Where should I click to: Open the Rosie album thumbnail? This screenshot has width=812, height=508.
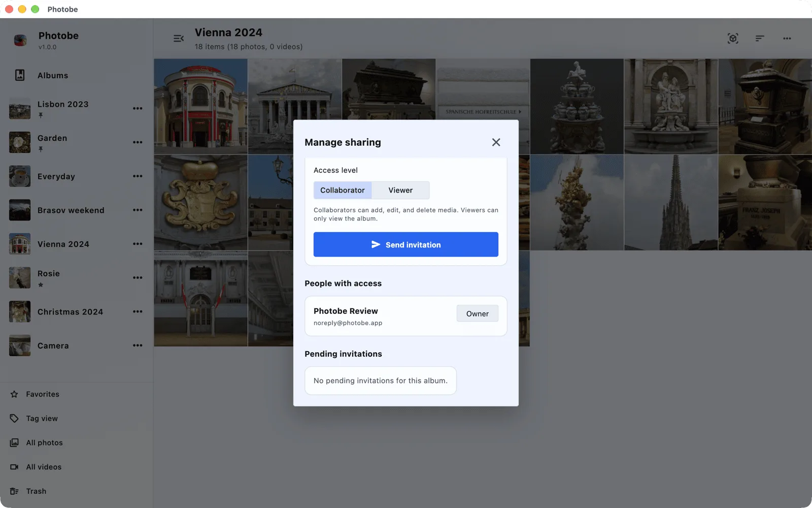tap(20, 278)
